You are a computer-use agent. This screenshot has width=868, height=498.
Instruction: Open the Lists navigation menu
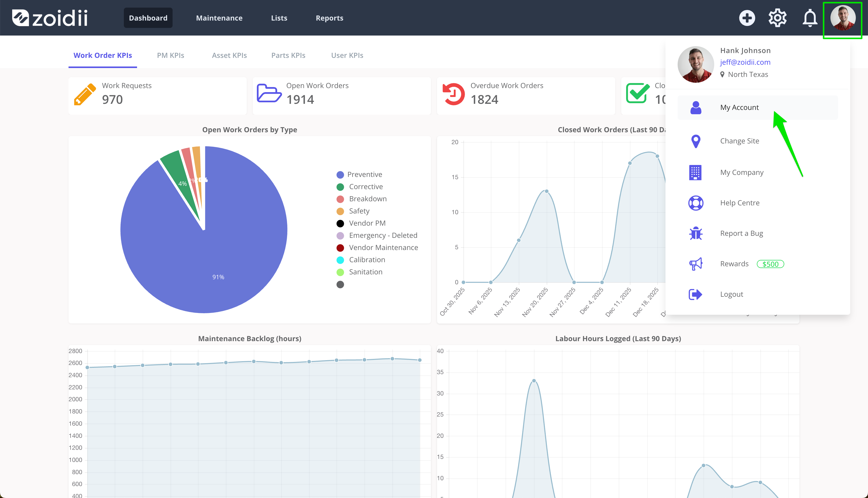[x=279, y=18]
